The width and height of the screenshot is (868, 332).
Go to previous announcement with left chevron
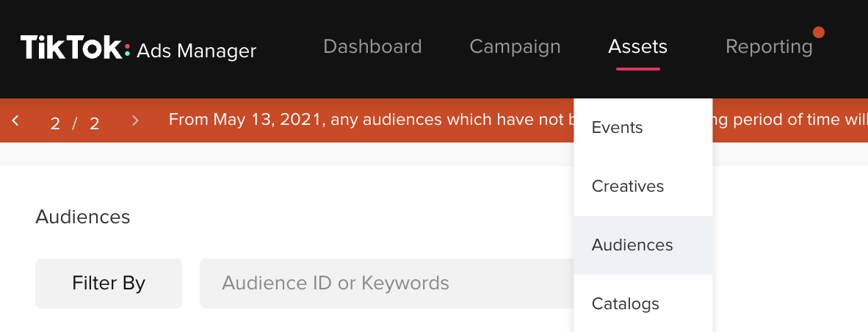[x=15, y=120]
